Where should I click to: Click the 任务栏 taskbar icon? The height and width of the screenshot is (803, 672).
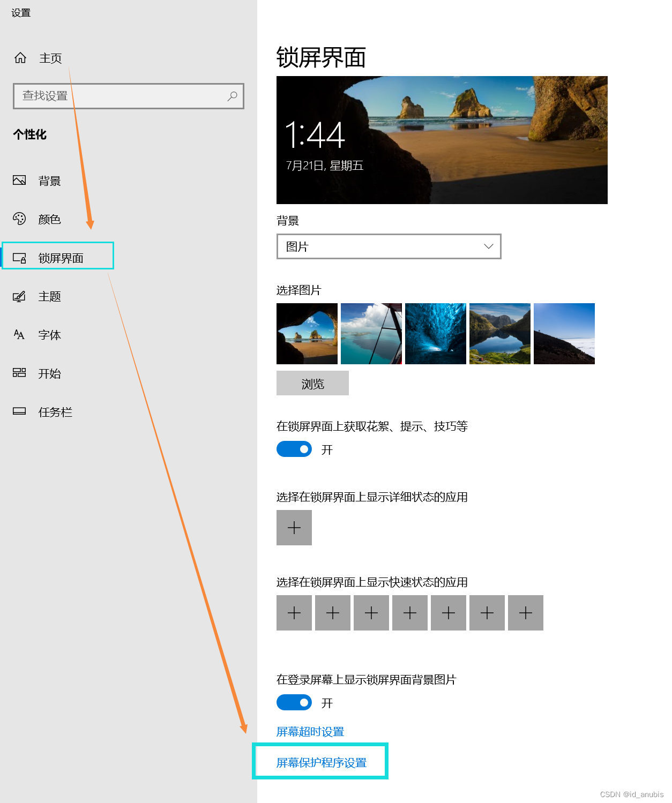pos(19,411)
